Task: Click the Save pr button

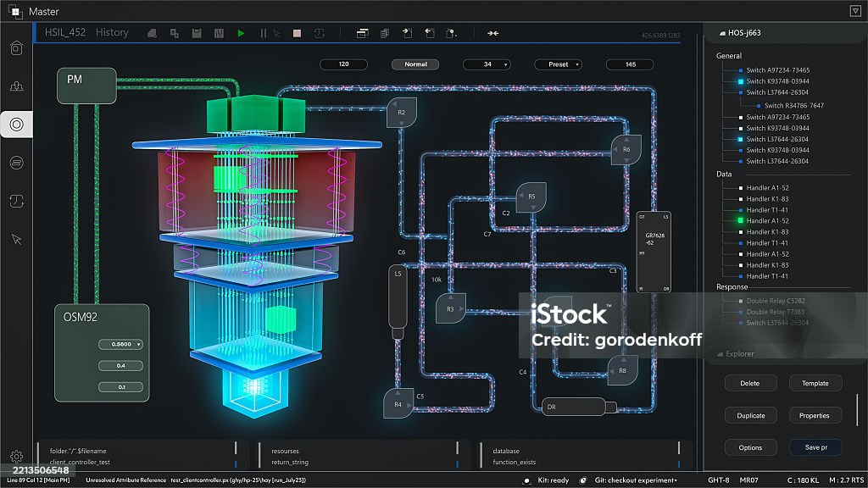Action: [815, 447]
